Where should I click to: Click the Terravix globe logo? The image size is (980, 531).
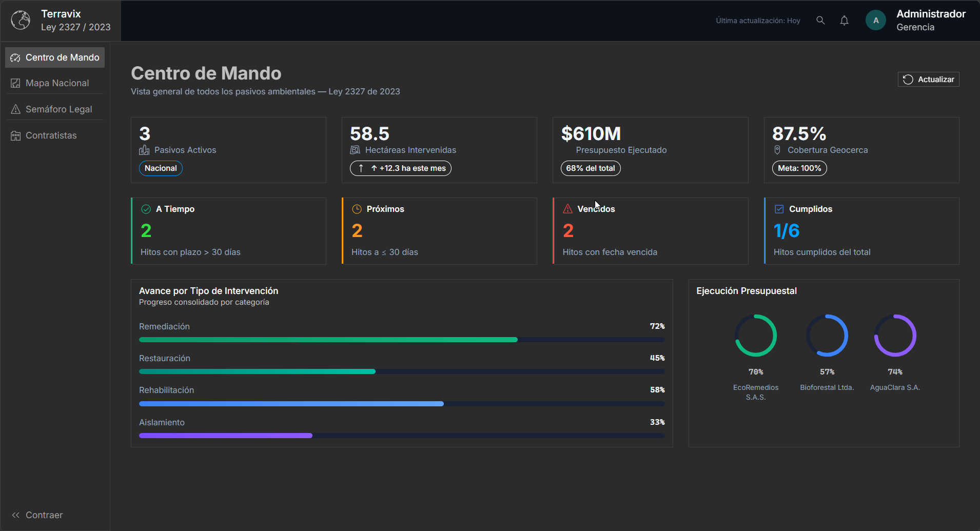21,21
